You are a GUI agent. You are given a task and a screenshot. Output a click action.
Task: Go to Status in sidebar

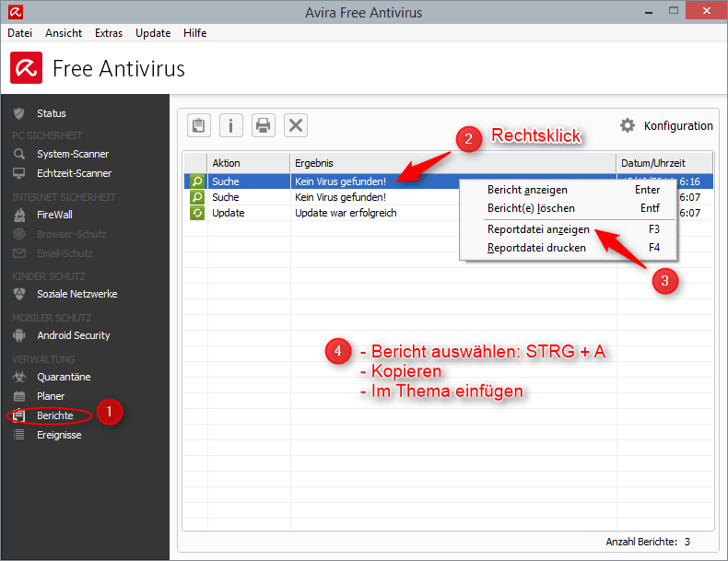52,113
